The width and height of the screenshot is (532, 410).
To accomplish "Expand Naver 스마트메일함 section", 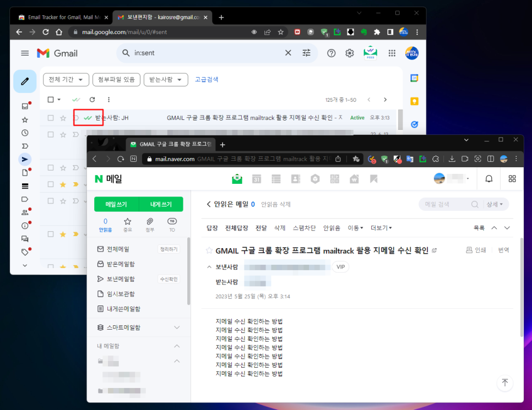I will (177, 327).
